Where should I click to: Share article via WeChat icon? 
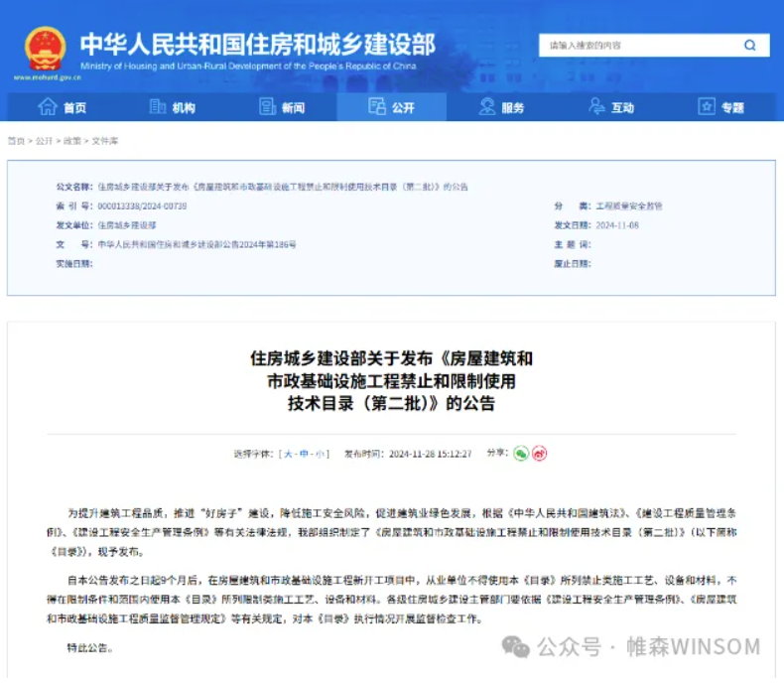[521, 454]
